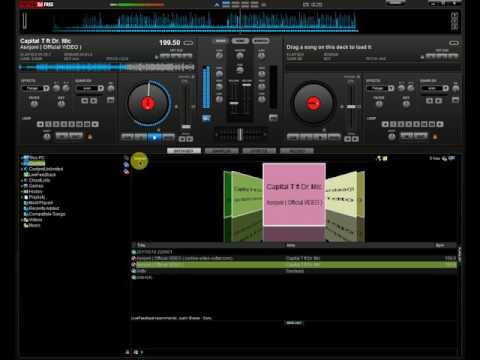Open the left deck effects dropdown arrow

click(46, 88)
